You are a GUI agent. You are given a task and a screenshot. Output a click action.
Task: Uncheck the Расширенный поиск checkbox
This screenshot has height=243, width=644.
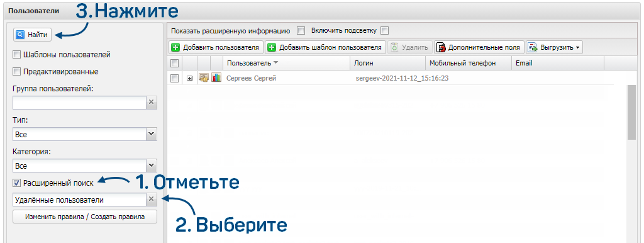tap(16, 183)
